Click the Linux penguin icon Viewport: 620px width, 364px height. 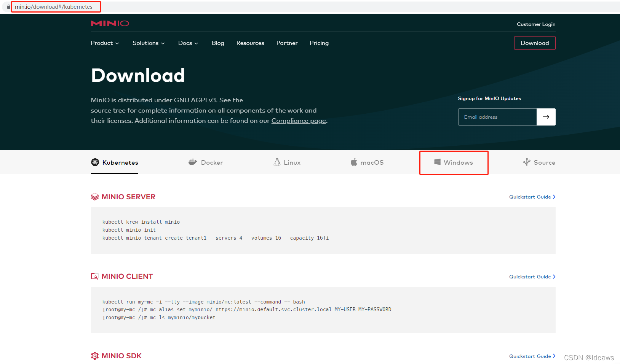click(277, 162)
